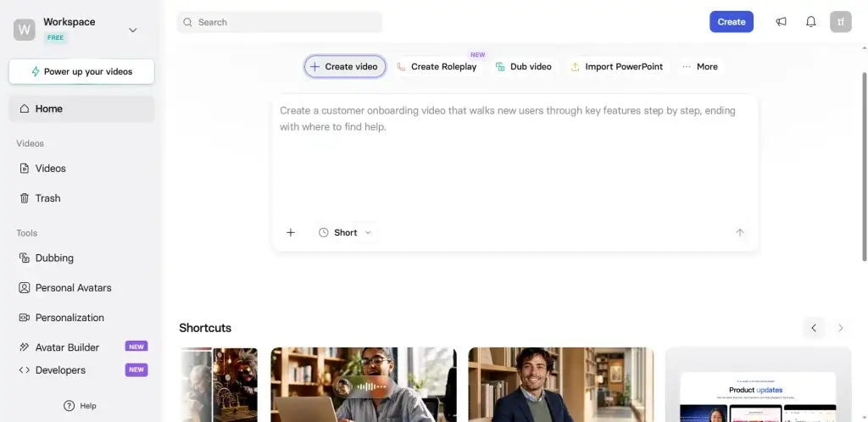868x422 pixels.
Task: Click the Dubbing translate icon in sidebar
Action: pyautogui.click(x=25, y=258)
